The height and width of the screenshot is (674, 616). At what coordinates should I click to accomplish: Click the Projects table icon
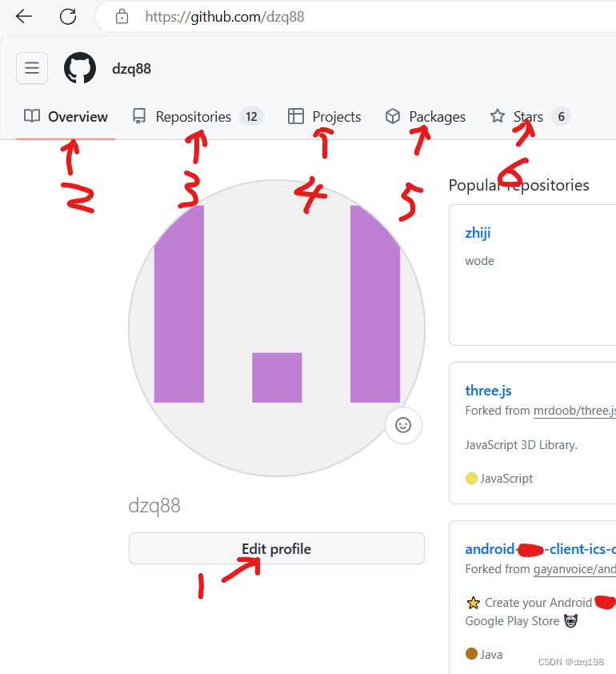point(295,116)
